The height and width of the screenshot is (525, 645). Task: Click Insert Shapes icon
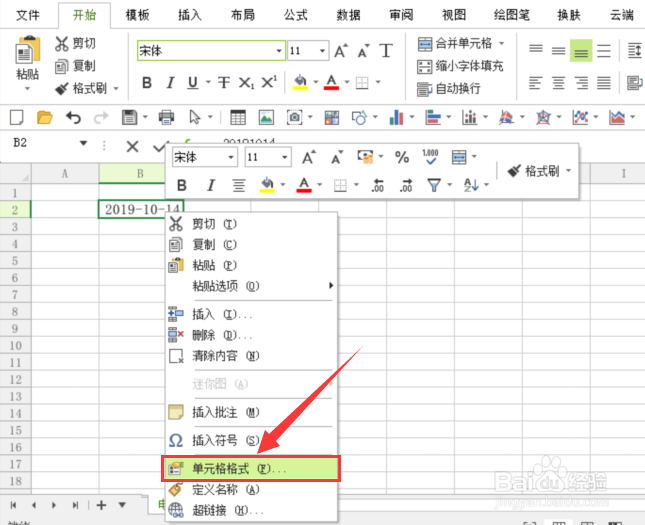tap(359, 118)
